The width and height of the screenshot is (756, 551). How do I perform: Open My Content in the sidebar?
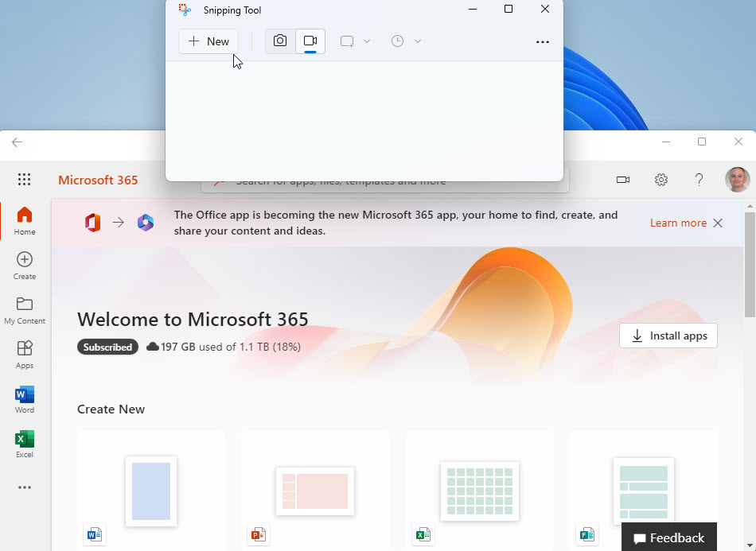25,310
